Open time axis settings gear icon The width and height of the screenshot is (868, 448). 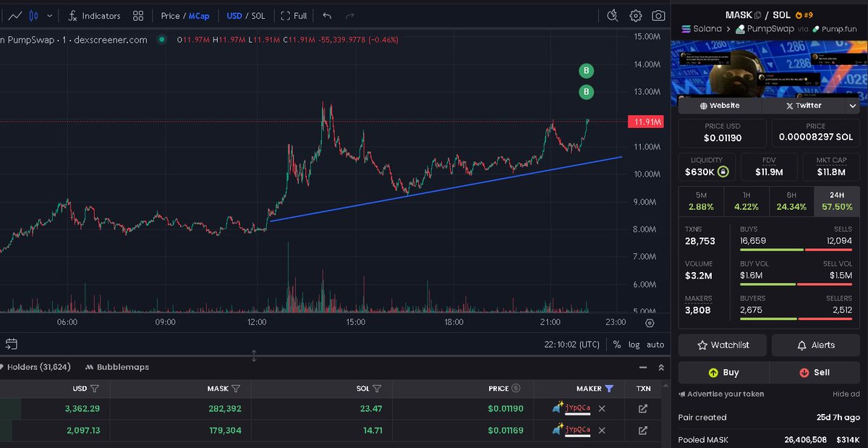[650, 323]
